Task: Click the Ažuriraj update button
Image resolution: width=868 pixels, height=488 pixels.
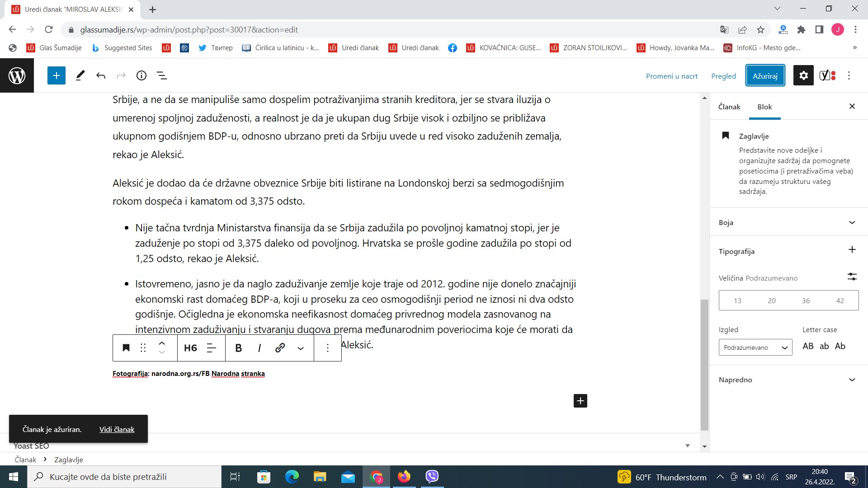Action: 765,75
